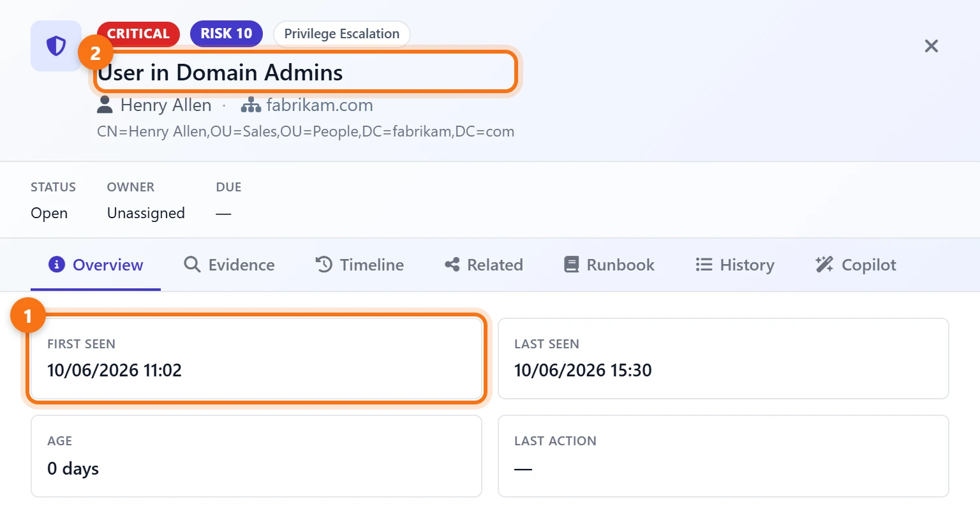Show the History tab
Image resolution: width=980 pixels, height=518 pixels.
pos(735,265)
